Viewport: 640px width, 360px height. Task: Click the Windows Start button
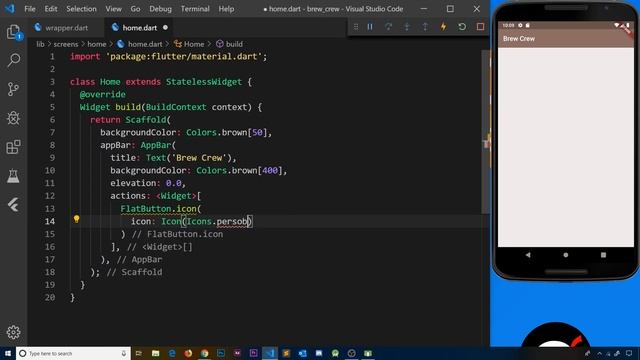tap(8, 353)
